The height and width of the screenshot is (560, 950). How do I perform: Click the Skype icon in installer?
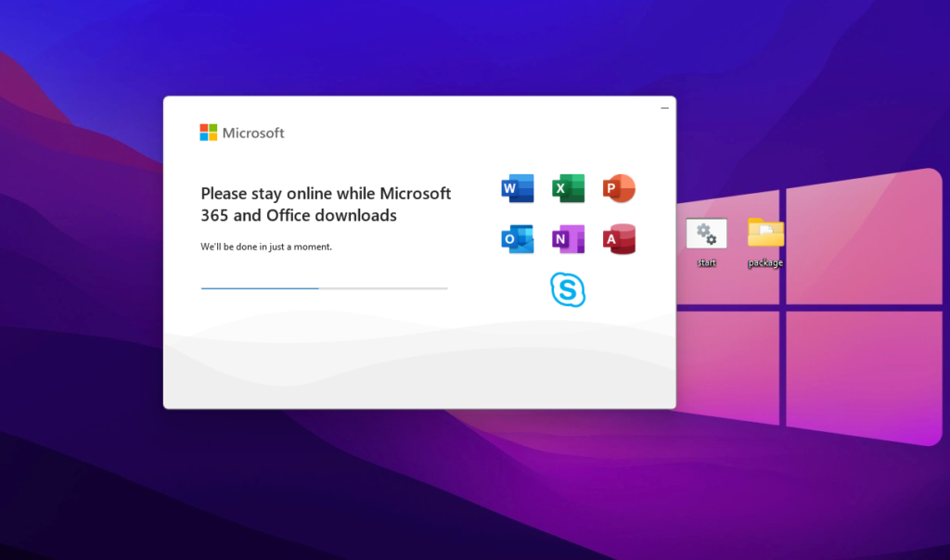(568, 289)
